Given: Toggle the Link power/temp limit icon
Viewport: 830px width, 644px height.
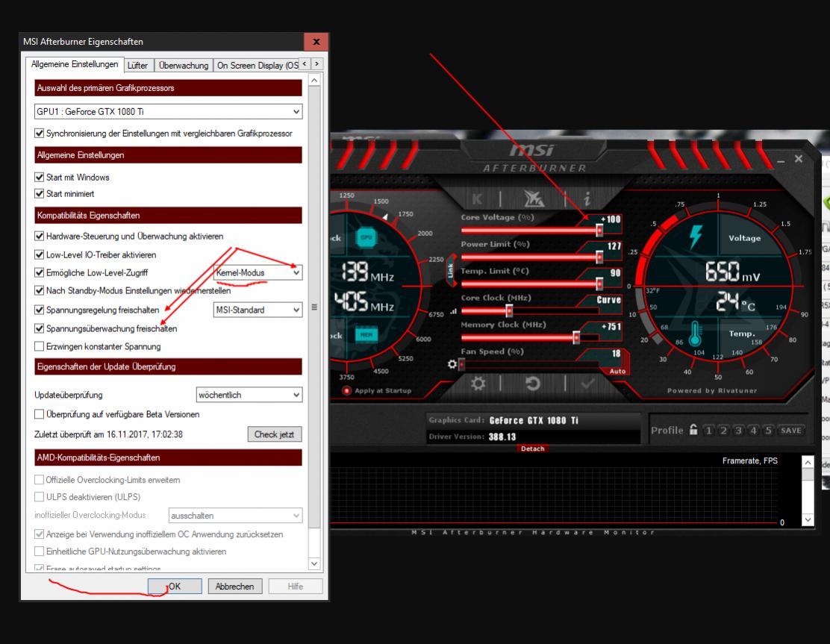Looking at the screenshot, I should click(x=451, y=270).
